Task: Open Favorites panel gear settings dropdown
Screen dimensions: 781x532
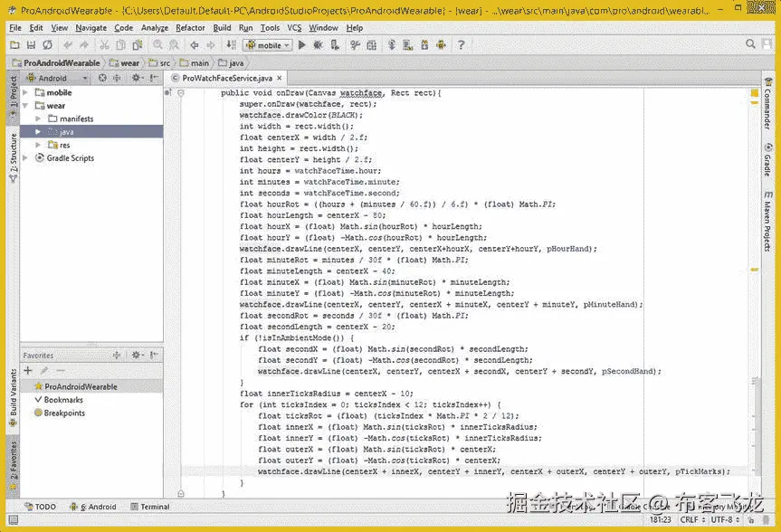Action: coord(137,356)
